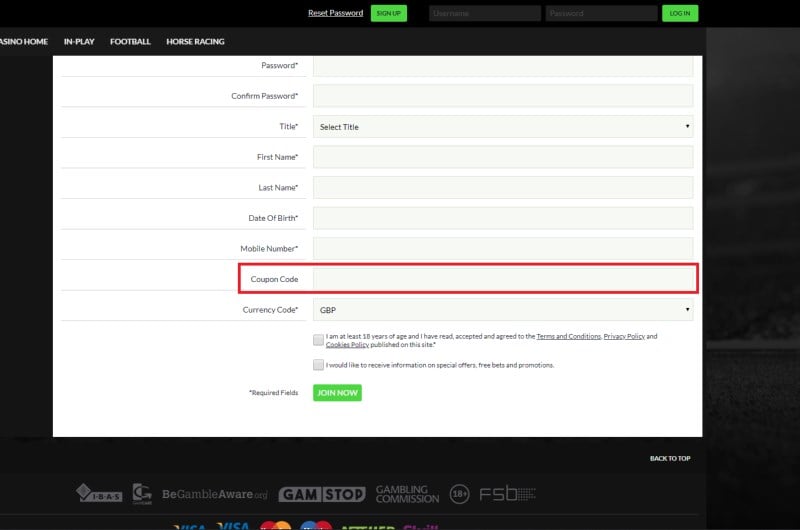Open the Gambling Commission logo
The width and height of the screenshot is (800, 530).
[x=407, y=494]
